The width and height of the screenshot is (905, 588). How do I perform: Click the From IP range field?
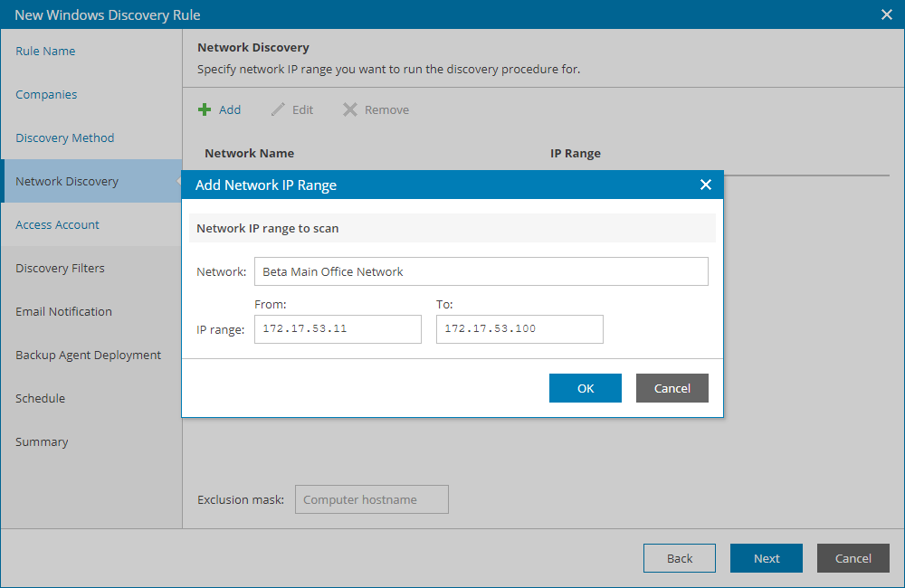[x=337, y=328]
